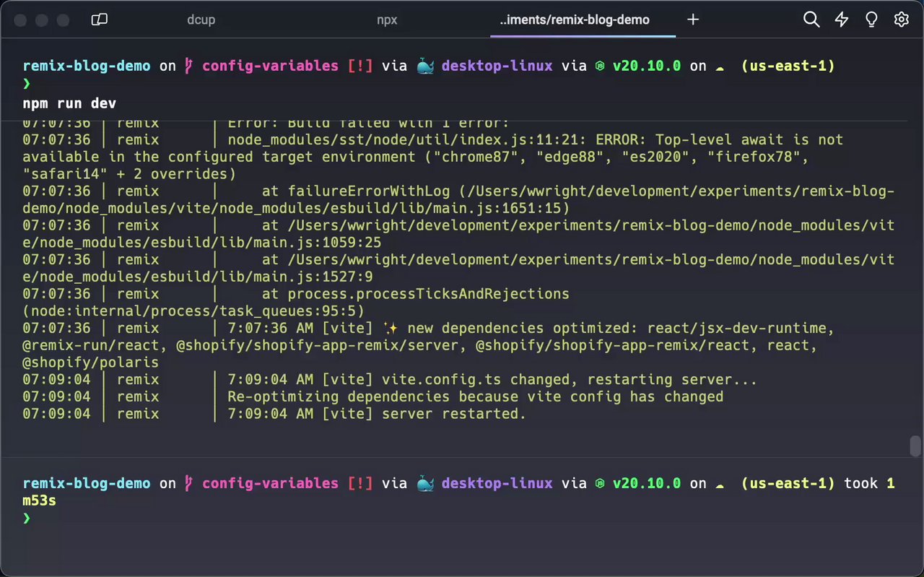
Task: Click 'vite.config.ts changed, restarting server...' text
Action: pos(570,380)
